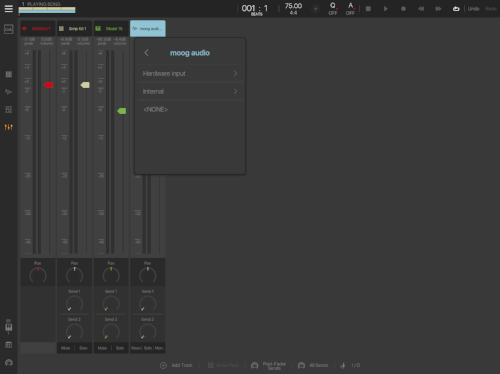The image size is (500, 374).
Task: Start playback with the play button
Action: click(x=386, y=9)
